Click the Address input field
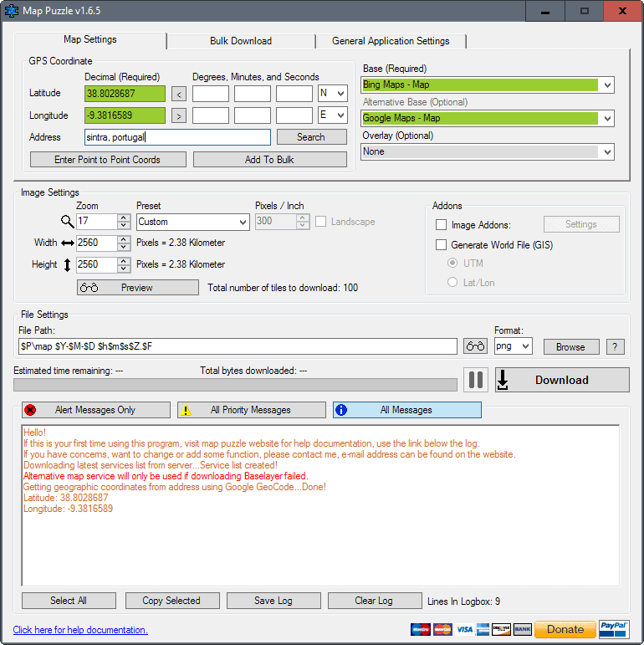This screenshot has height=645, width=644. point(176,137)
